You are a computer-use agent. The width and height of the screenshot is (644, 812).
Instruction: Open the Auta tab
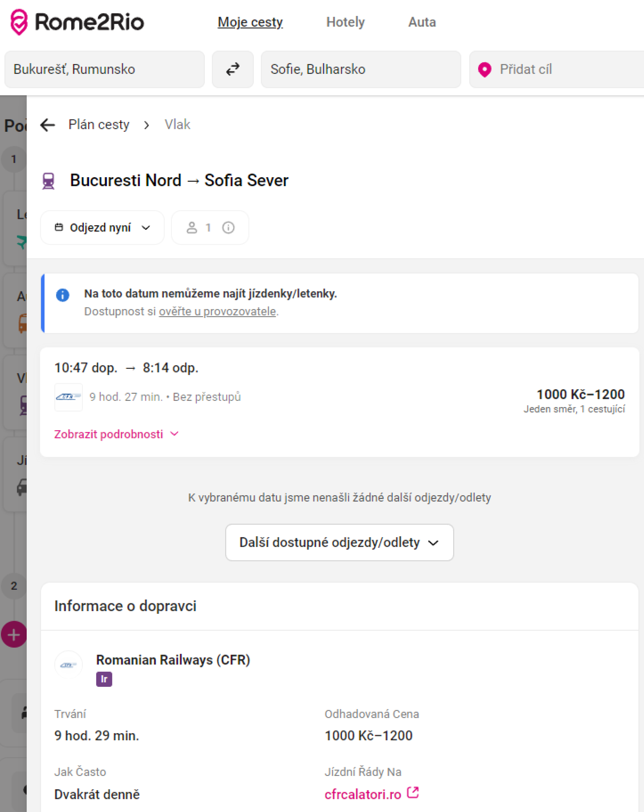(422, 22)
